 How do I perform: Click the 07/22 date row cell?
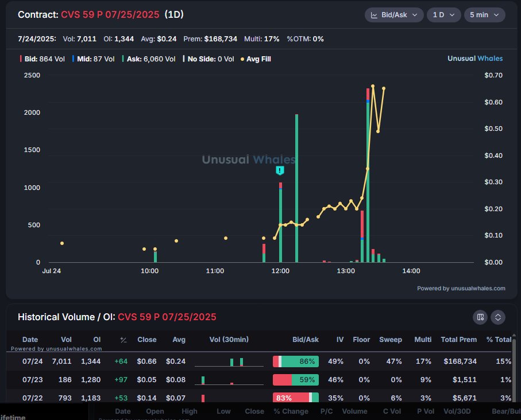pos(32,398)
